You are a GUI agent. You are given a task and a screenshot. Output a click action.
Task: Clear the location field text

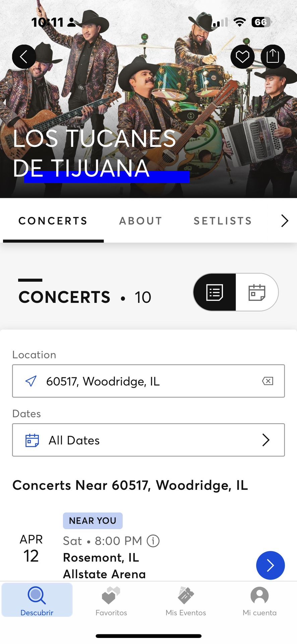click(x=268, y=381)
